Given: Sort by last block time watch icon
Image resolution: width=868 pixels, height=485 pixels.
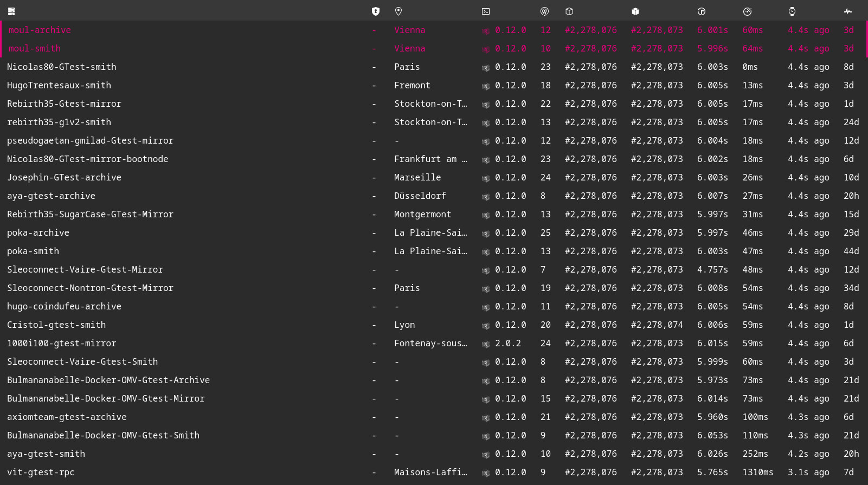Looking at the screenshot, I should pyautogui.click(x=792, y=11).
